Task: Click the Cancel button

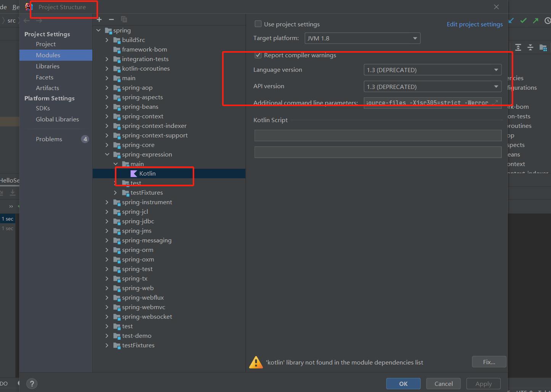Action: [x=443, y=384]
